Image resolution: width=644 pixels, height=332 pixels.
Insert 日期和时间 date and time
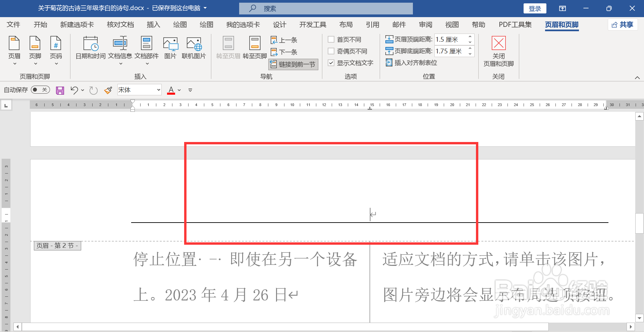click(x=91, y=48)
